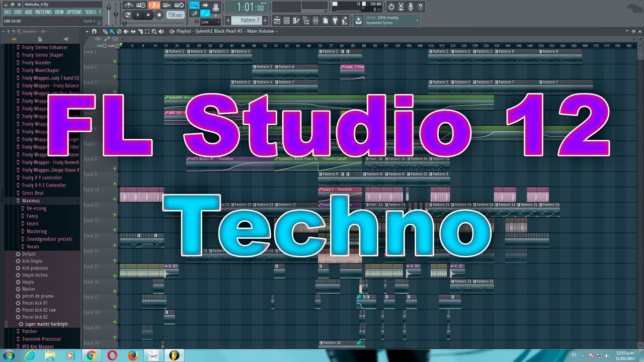
Task: Select the playlist Slip tool
Action: [133, 32]
